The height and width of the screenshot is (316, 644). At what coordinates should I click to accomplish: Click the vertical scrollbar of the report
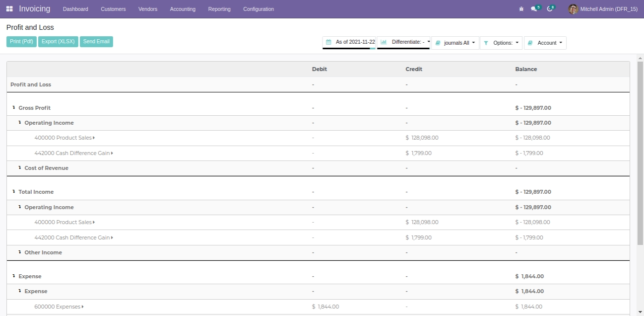pyautogui.click(x=640, y=154)
